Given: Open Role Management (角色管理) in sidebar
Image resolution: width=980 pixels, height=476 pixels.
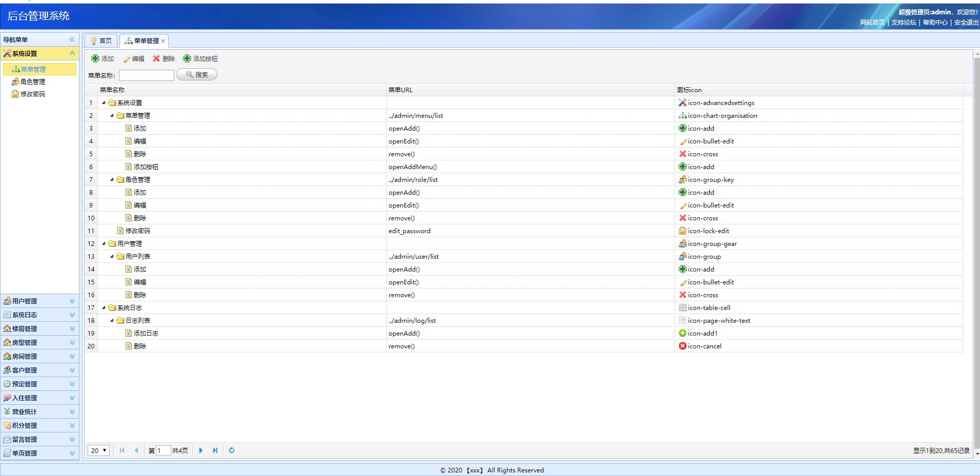Looking at the screenshot, I should 33,81.
